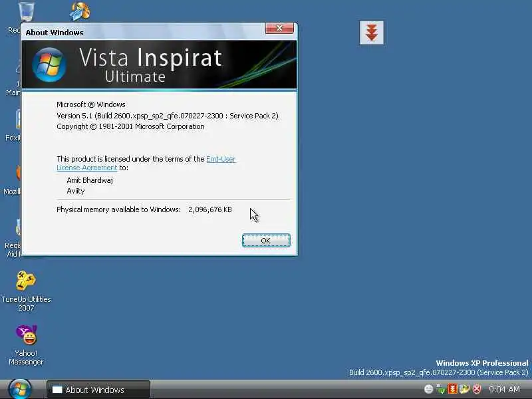Click red X security shield tray icon

477,389
